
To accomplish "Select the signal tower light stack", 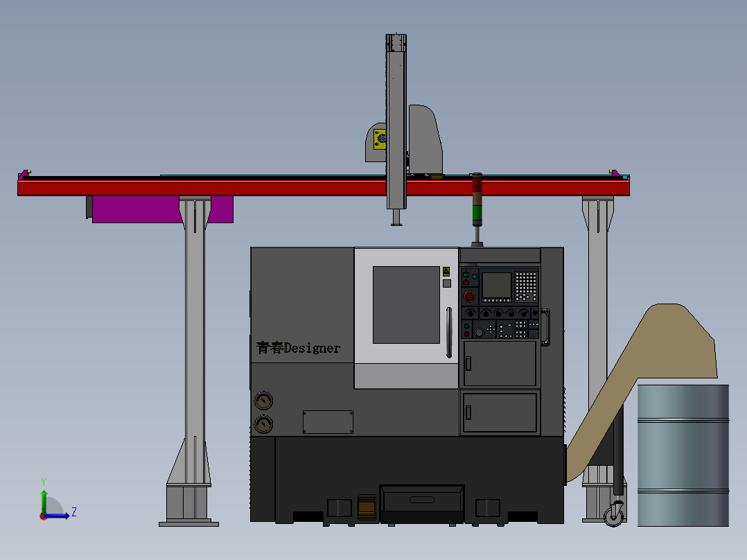I will [x=476, y=200].
